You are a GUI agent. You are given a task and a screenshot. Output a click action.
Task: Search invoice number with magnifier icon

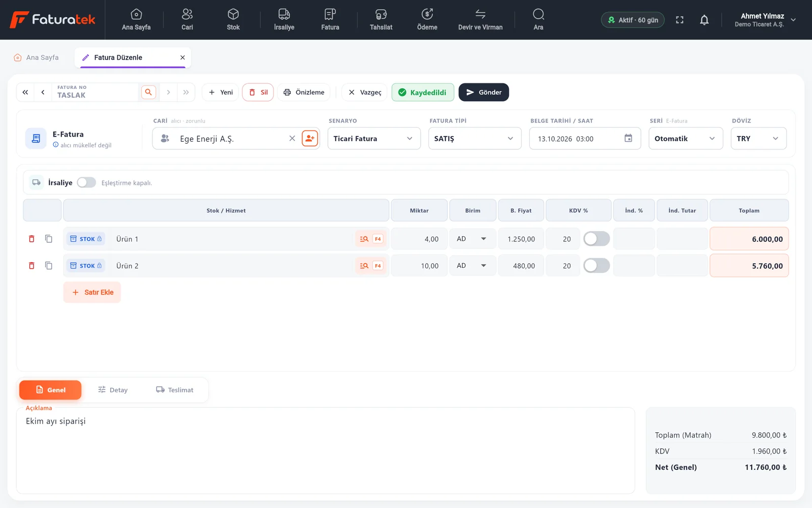pos(148,92)
